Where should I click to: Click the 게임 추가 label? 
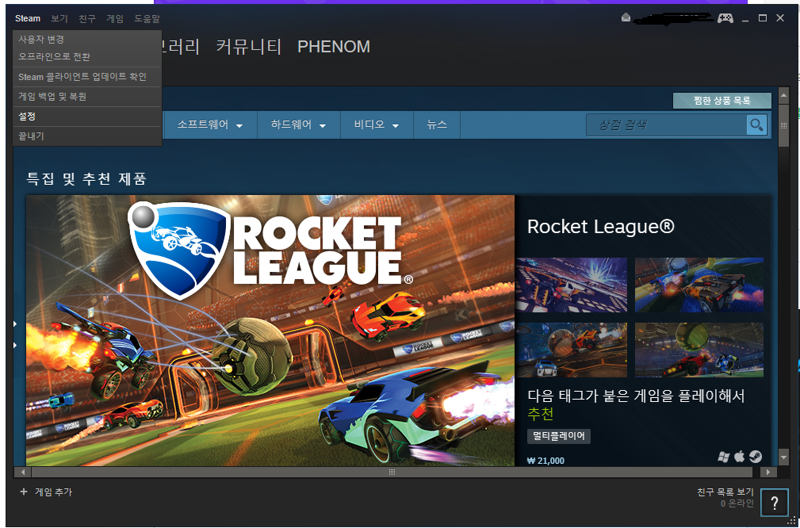(53, 492)
